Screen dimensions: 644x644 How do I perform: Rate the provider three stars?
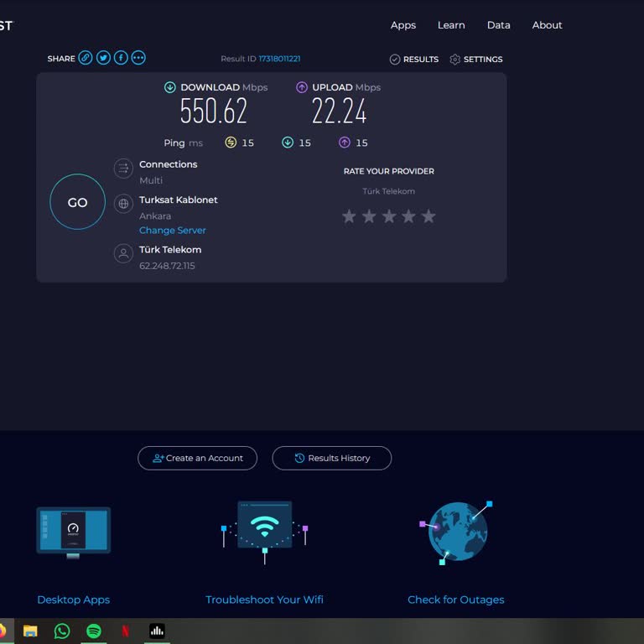tap(389, 216)
